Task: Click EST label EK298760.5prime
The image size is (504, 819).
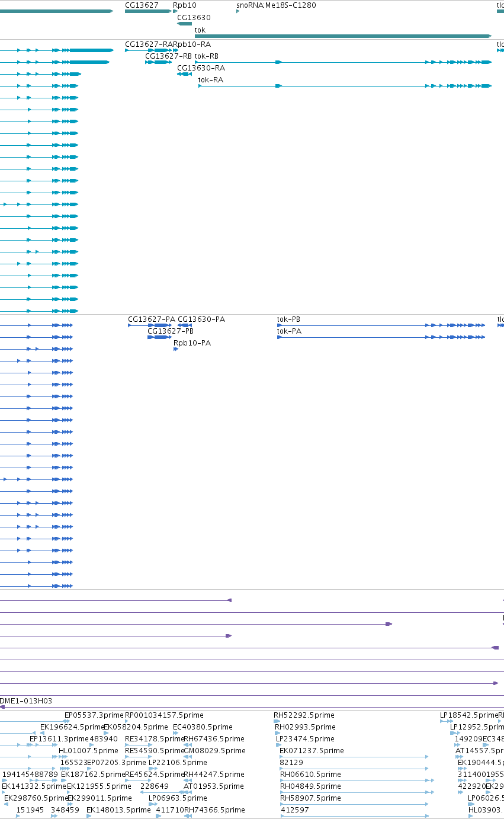Action: click(x=36, y=798)
